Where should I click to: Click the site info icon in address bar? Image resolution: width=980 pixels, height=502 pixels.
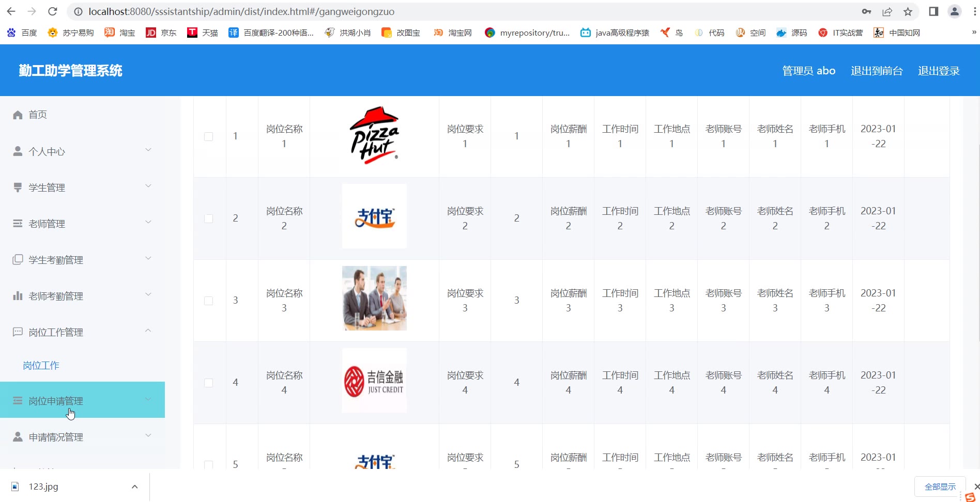(78, 11)
